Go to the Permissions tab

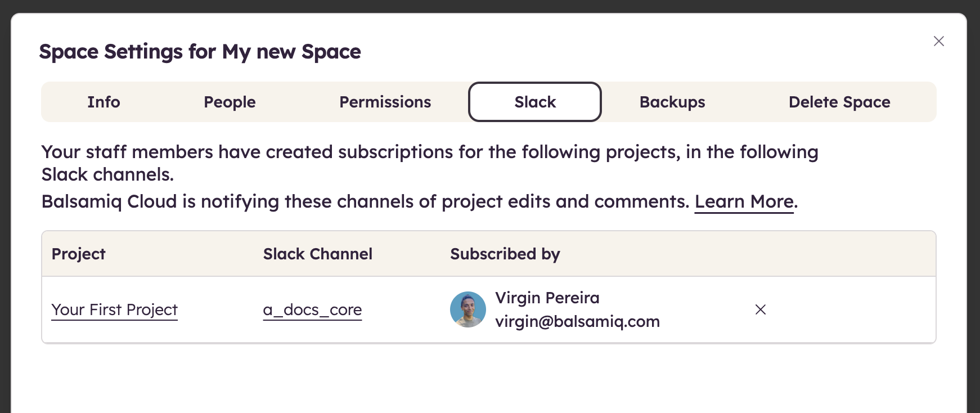(385, 102)
